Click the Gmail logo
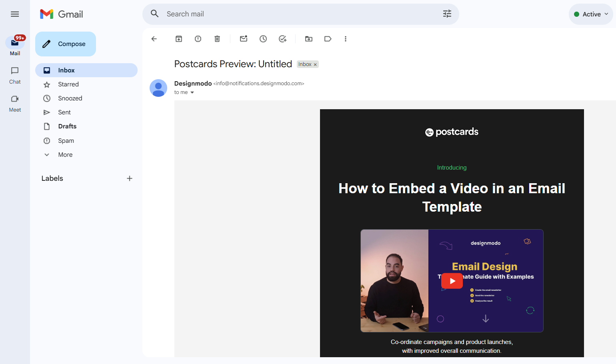The width and height of the screenshot is (616, 364). [x=62, y=14]
